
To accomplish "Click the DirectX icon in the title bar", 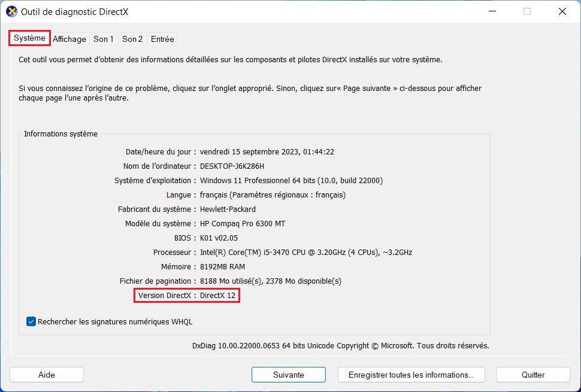I will 11,11.
